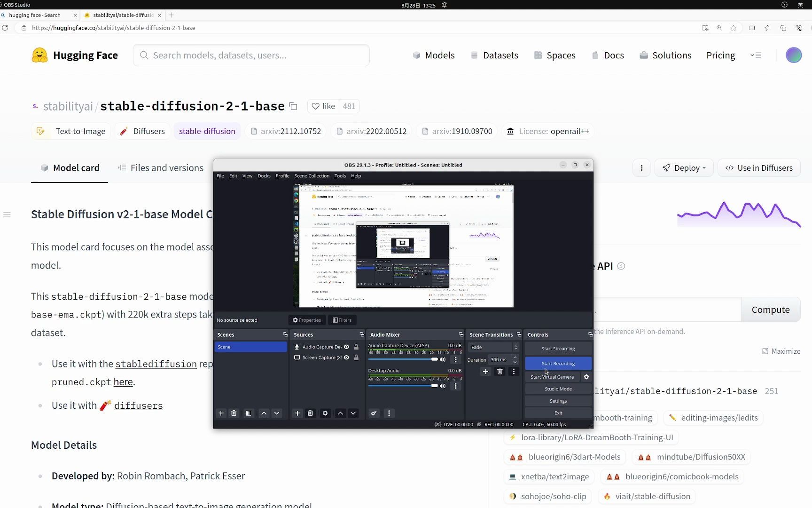Screen dimensions: 812x508
Task: Move scene up with arrow icon
Action: click(264, 413)
